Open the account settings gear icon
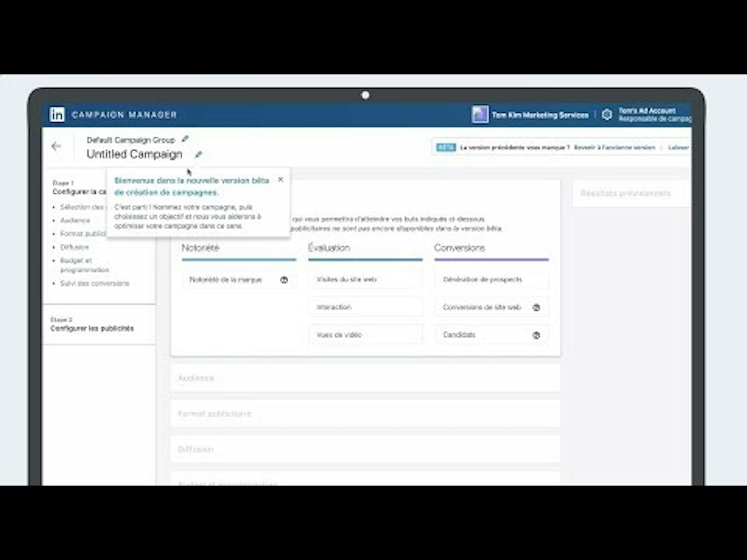Screen dimensions: 747x560 pyautogui.click(x=607, y=114)
